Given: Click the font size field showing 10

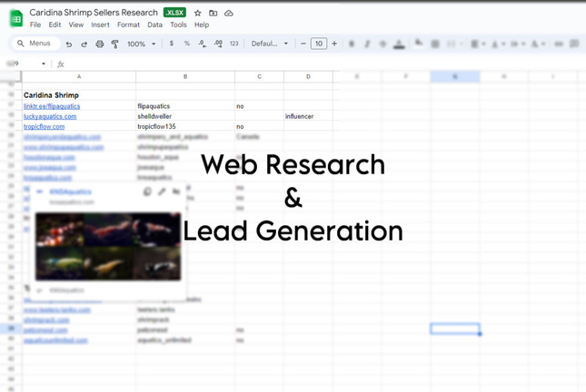Looking at the screenshot, I should click(x=319, y=44).
